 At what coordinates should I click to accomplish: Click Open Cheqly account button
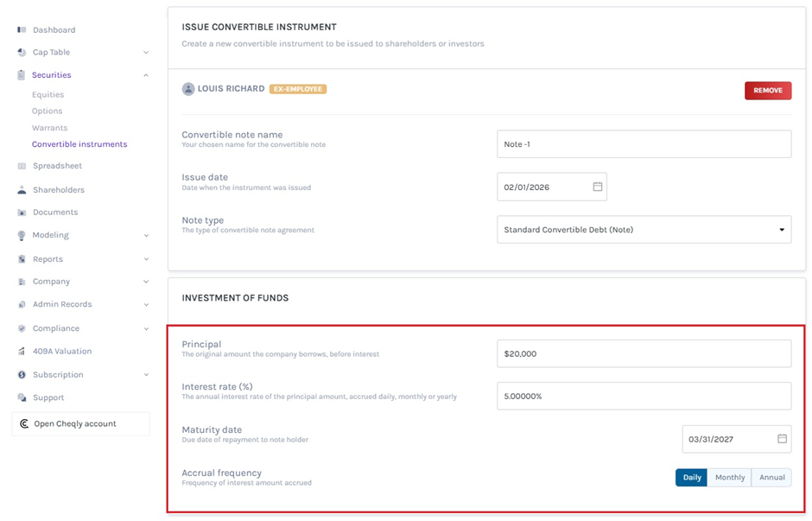(80, 424)
